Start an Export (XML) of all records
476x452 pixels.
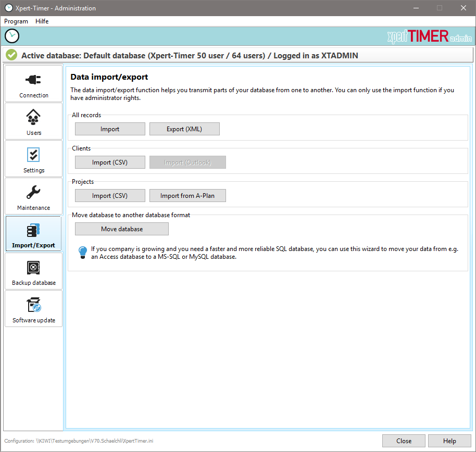[x=184, y=129]
